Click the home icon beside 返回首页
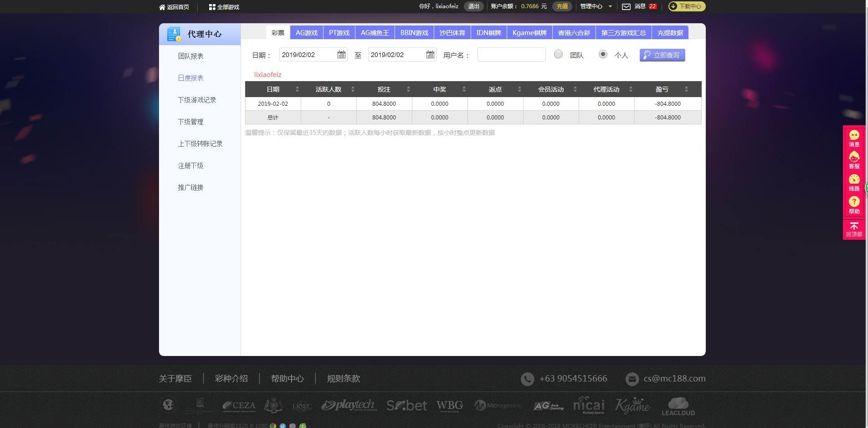 click(x=163, y=7)
